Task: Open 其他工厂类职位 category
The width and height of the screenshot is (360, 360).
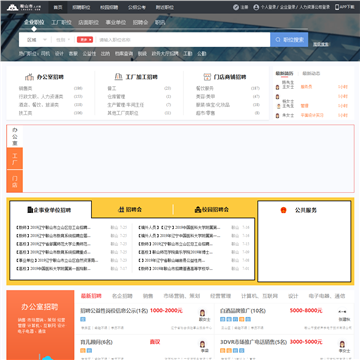Action: [x=123, y=113]
